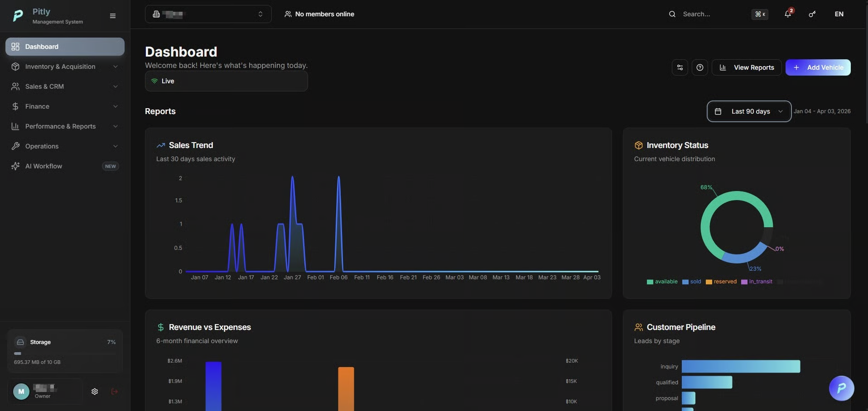Click the key icon in top bar
The width and height of the screenshot is (868, 411).
click(812, 14)
